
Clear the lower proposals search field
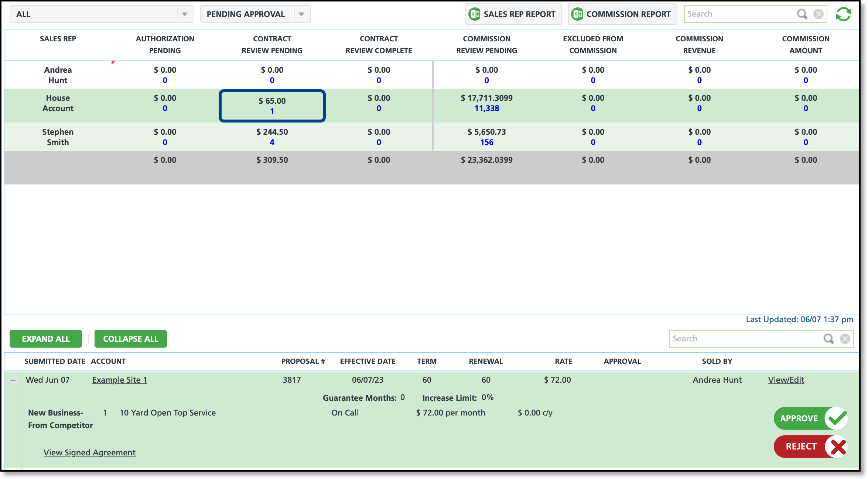click(845, 339)
